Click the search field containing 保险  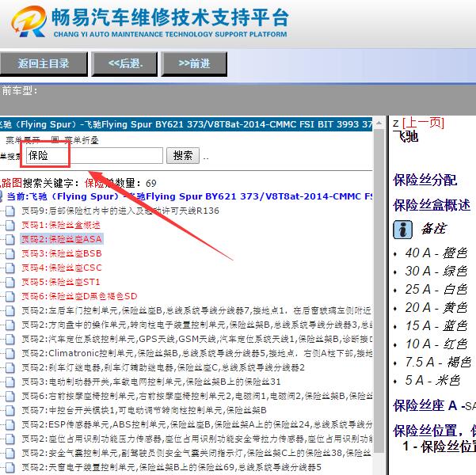coord(94,156)
